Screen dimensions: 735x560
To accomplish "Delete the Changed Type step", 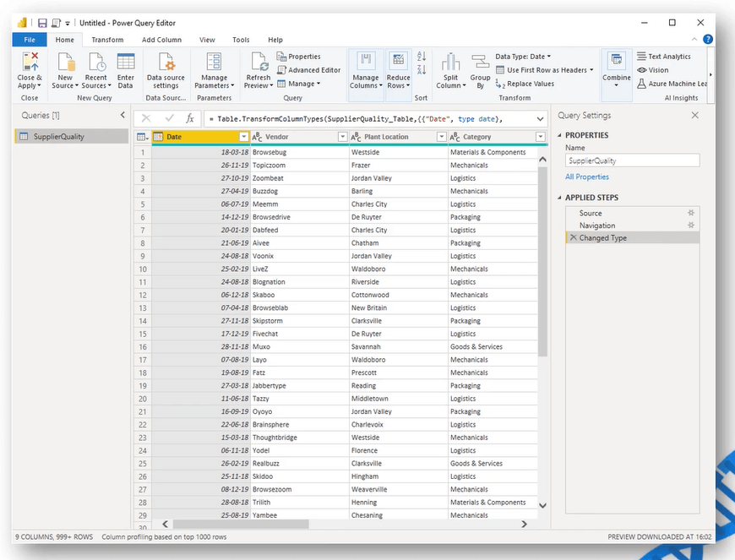I will [x=574, y=237].
